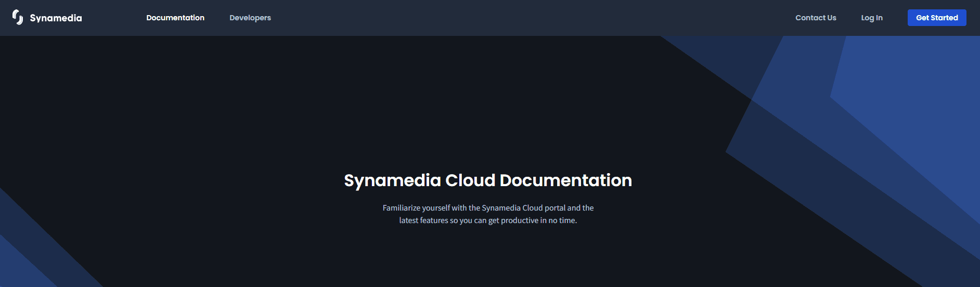This screenshot has width=980, height=287.
Task: Open the Documentation nav item
Action: [175, 18]
